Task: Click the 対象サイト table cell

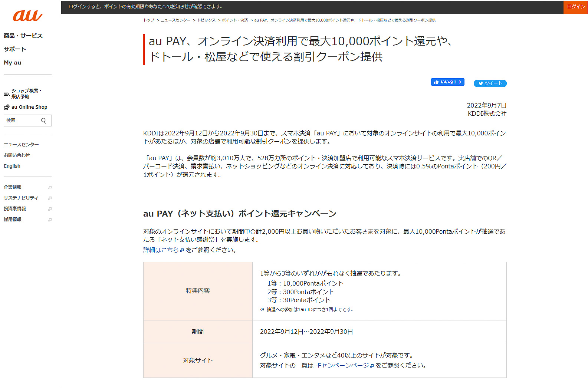Action: pyautogui.click(x=198, y=361)
